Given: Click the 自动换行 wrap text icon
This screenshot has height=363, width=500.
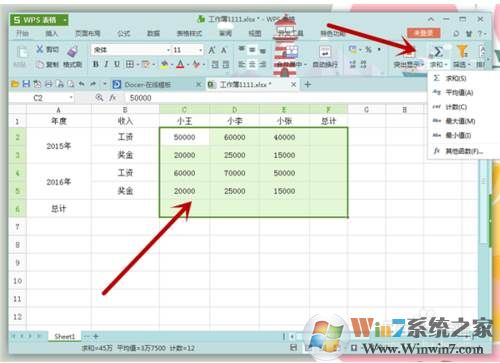Looking at the screenshot, I should click(x=325, y=52).
